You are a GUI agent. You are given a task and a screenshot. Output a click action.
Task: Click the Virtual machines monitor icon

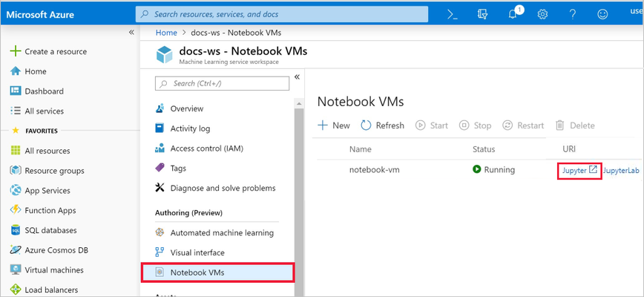point(15,270)
